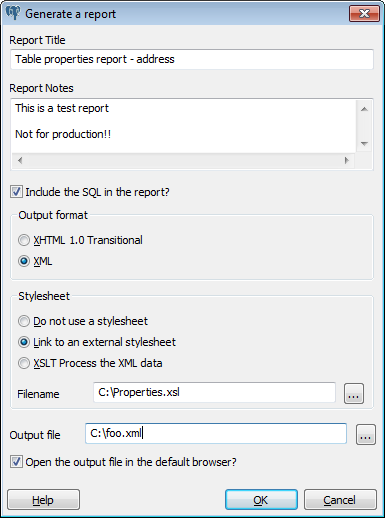Open Help for the report dialog
Screen dimensions: 385x518
pyautogui.click(x=43, y=500)
